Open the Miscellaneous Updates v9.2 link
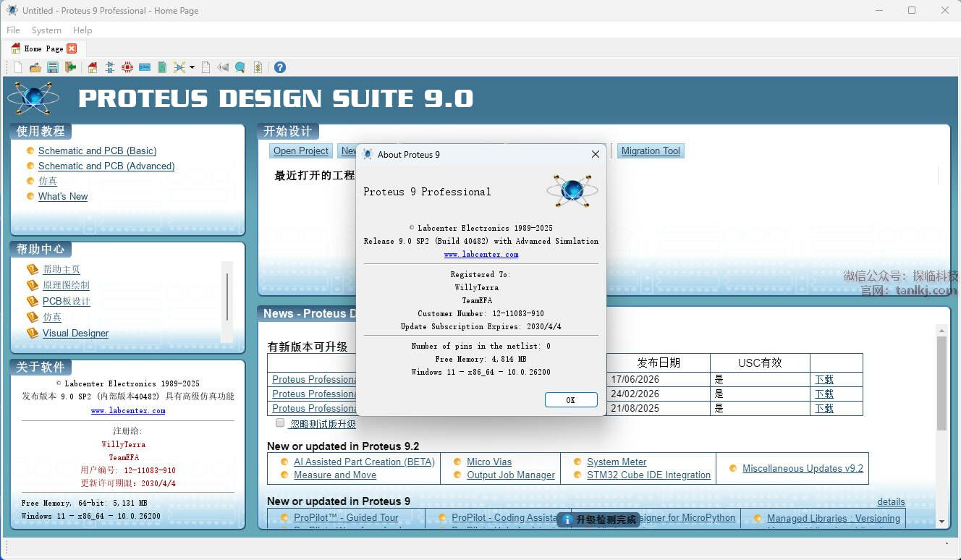Screen dimensions: 961x560 click(x=803, y=468)
